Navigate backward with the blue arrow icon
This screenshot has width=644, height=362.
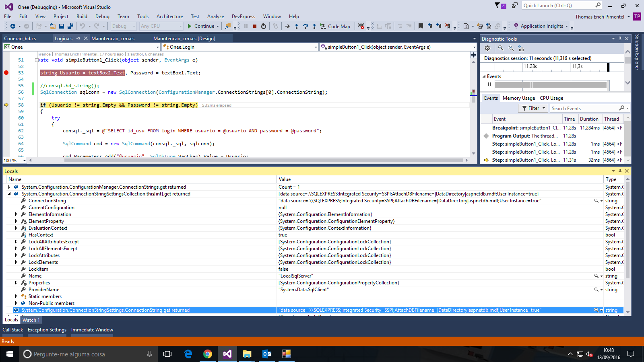pos(13,26)
